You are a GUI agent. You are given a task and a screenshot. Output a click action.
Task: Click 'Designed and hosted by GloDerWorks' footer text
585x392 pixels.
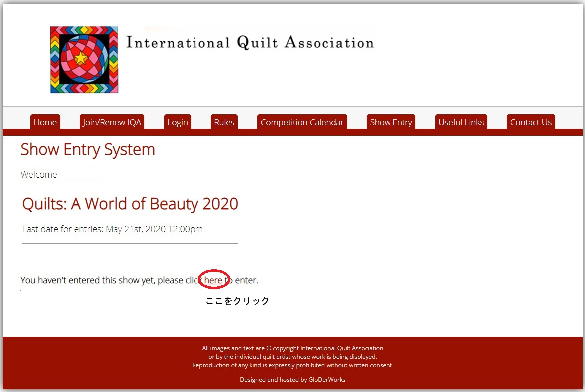(292, 380)
